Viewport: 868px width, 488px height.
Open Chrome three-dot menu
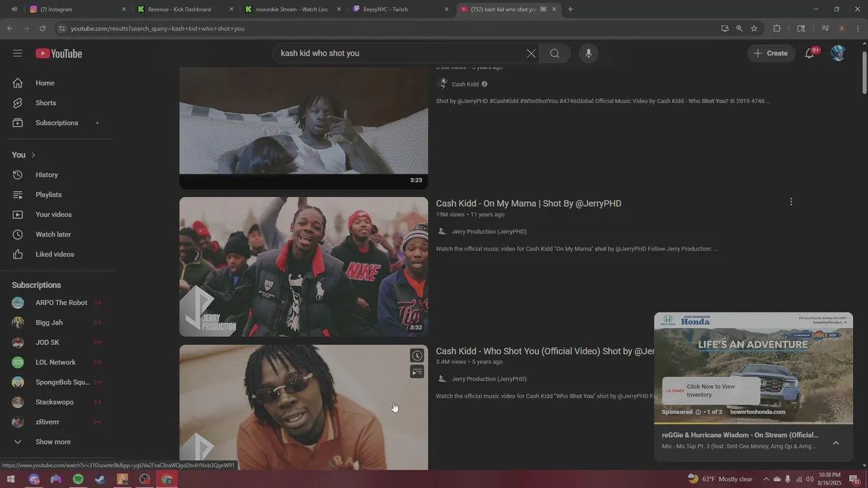click(859, 28)
